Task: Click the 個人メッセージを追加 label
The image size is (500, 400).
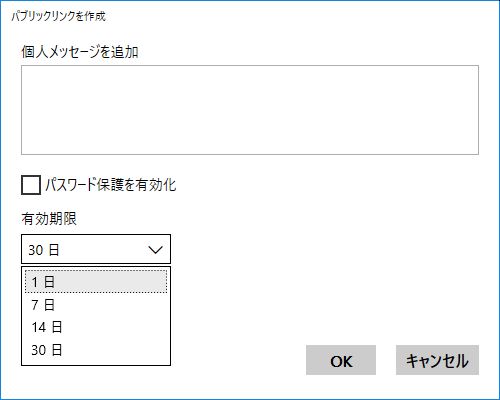Action: click(80, 52)
